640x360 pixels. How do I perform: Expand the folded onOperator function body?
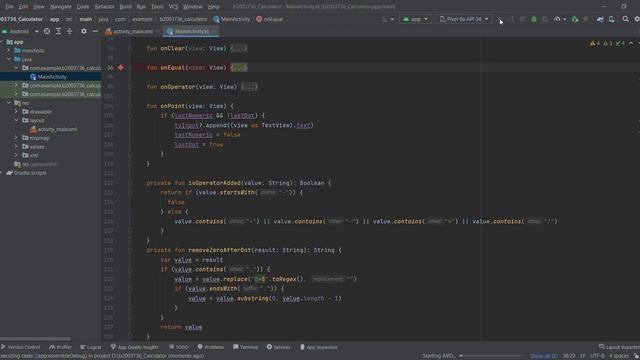pyautogui.click(x=249, y=87)
